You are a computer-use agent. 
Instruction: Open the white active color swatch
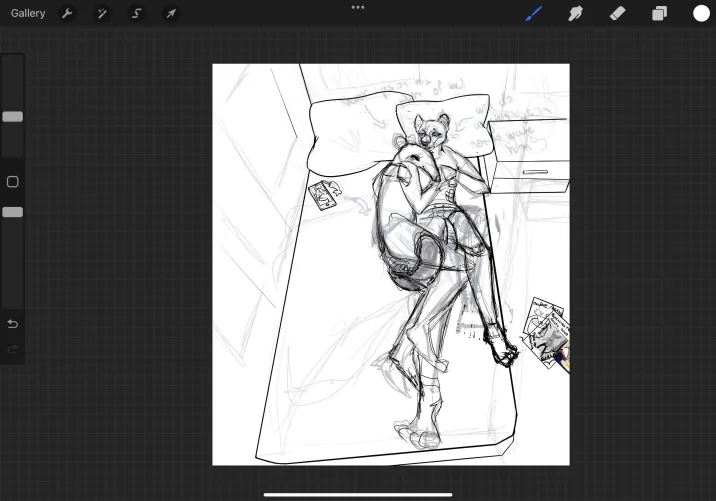[x=701, y=14]
